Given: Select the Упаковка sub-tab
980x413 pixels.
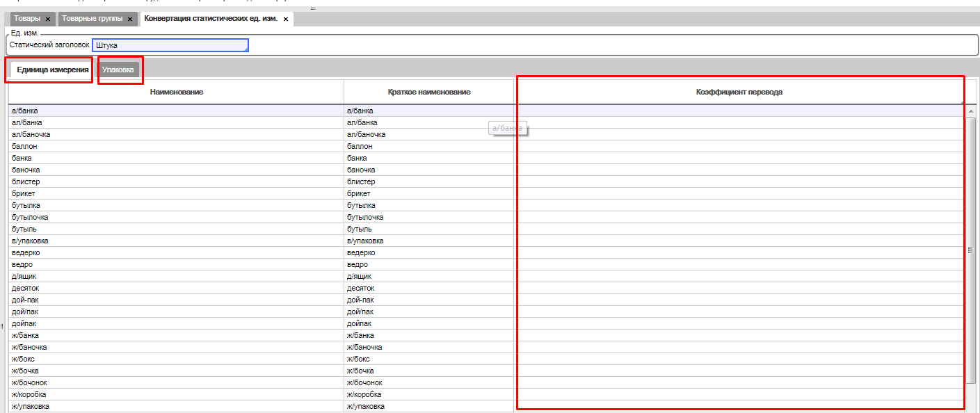Looking at the screenshot, I should coord(118,70).
